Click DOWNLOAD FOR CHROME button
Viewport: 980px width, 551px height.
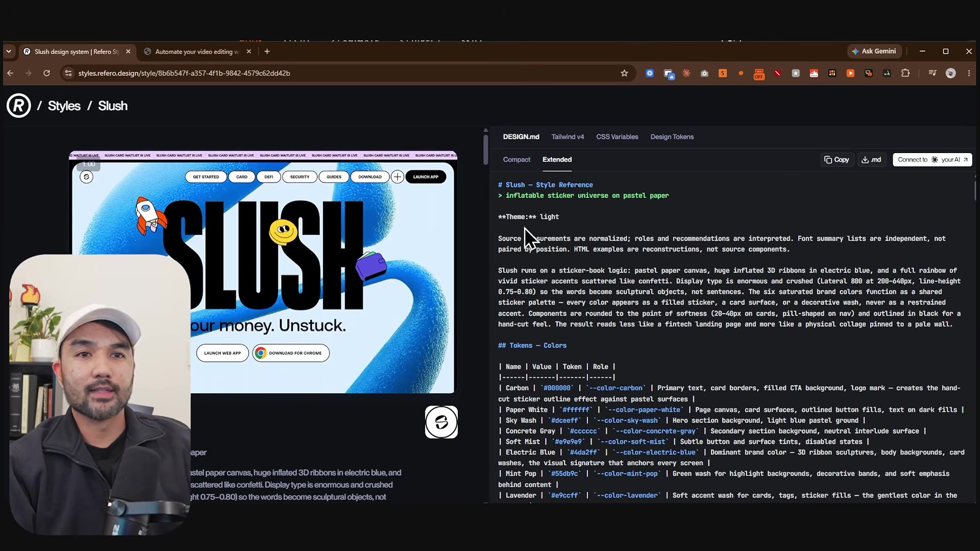click(291, 353)
